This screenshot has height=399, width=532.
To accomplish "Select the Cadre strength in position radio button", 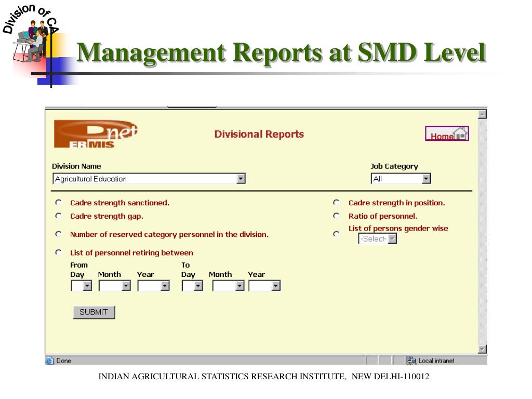I will click(x=336, y=203).
